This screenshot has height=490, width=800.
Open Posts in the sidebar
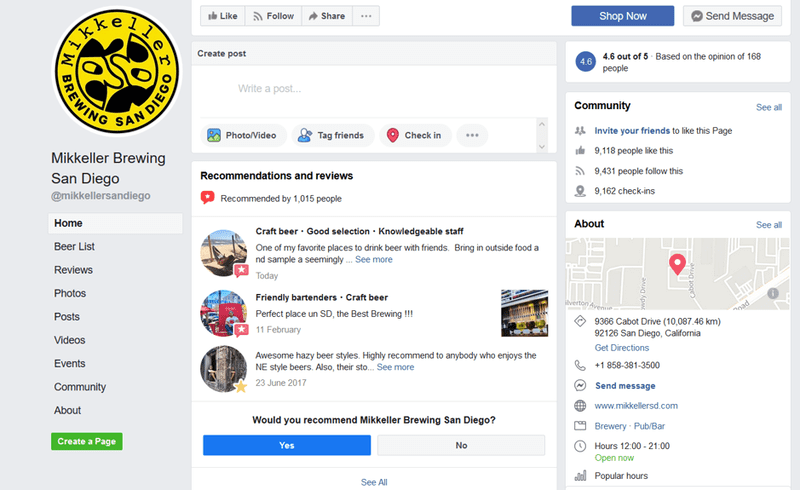tap(67, 317)
